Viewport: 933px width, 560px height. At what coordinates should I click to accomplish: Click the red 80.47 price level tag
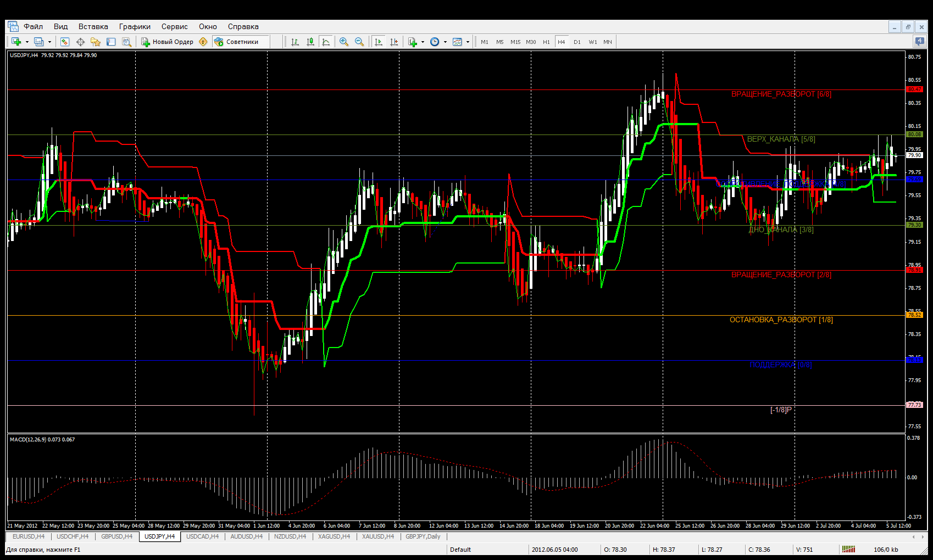tap(914, 89)
